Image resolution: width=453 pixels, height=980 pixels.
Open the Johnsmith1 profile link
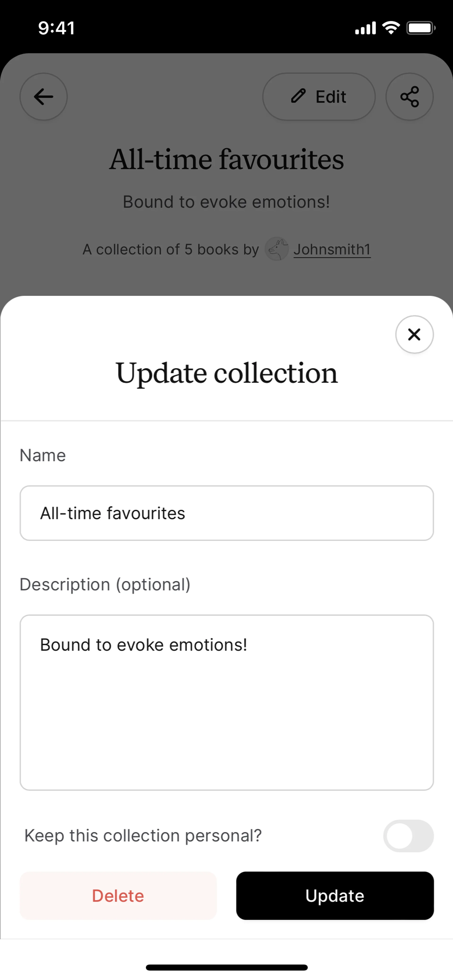(332, 250)
